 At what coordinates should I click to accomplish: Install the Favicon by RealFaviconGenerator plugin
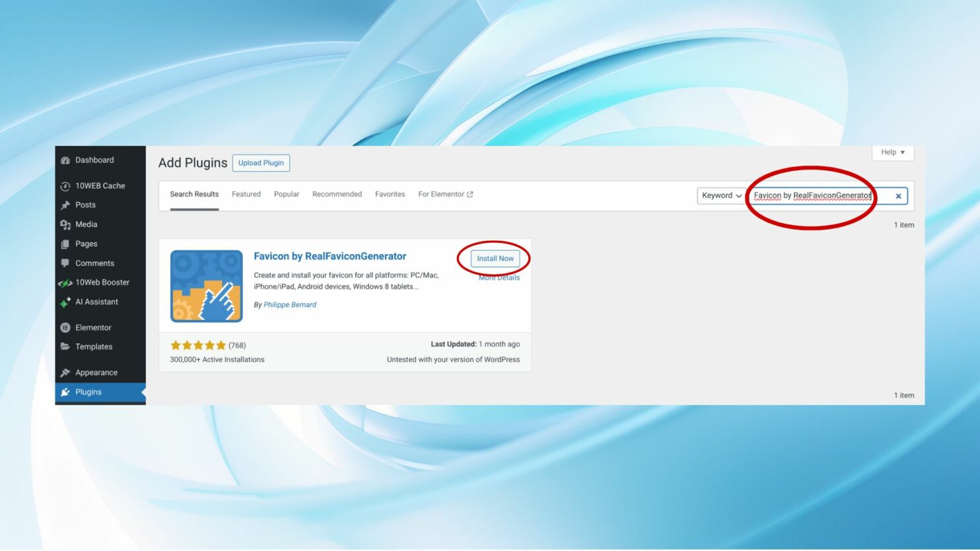(495, 258)
